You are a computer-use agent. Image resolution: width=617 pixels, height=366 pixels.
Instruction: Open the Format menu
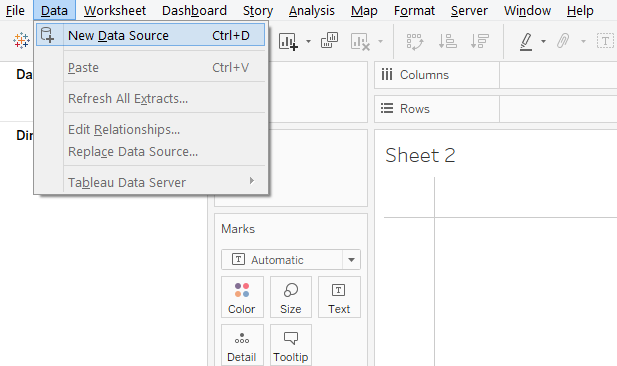tap(414, 11)
